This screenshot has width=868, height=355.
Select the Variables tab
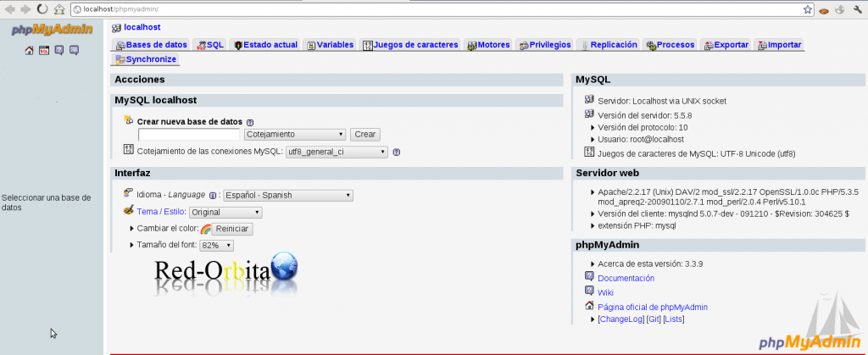point(330,45)
